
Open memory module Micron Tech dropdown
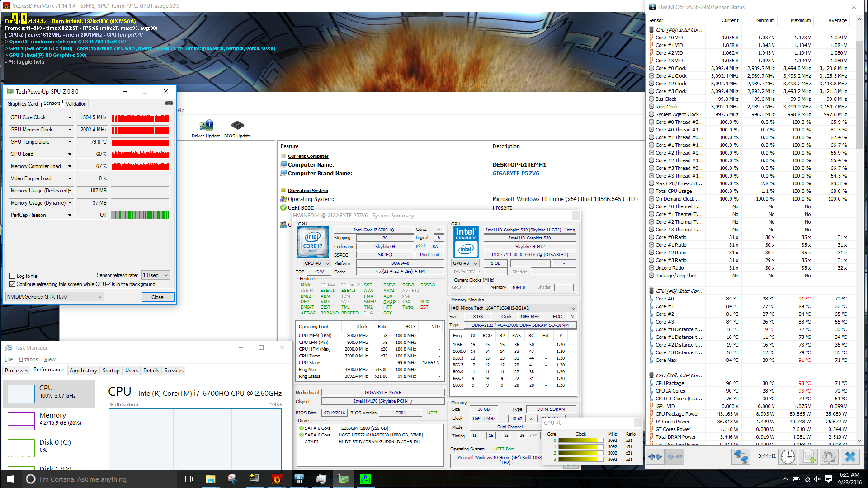coord(513,308)
